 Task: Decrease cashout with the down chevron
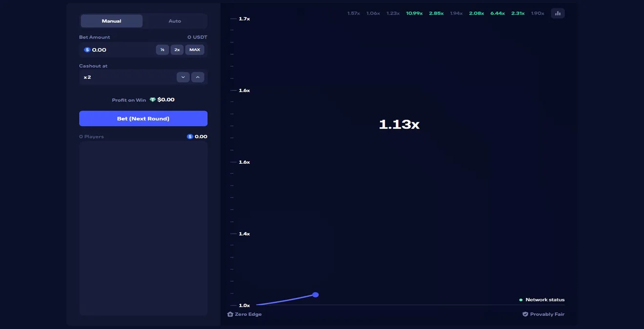pos(183,77)
